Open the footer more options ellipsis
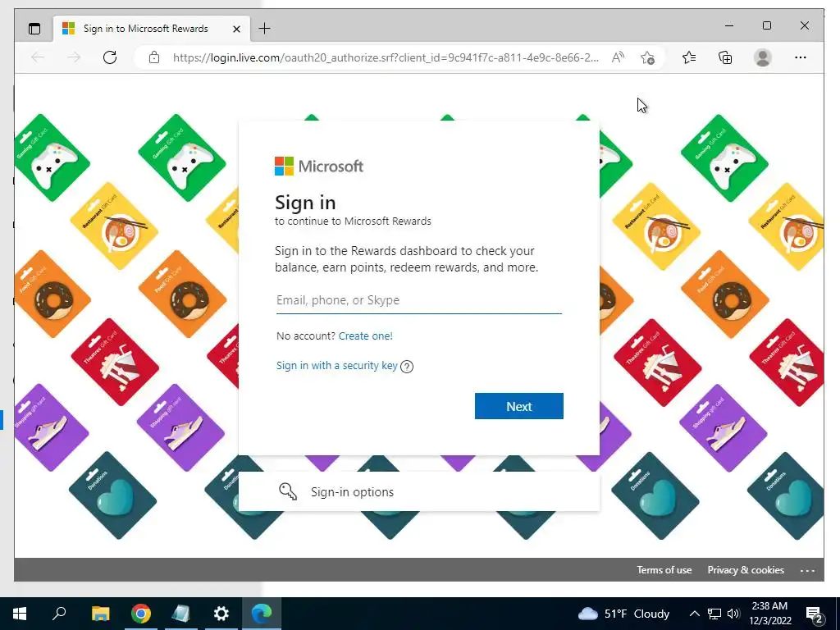The image size is (840, 630). [807, 571]
